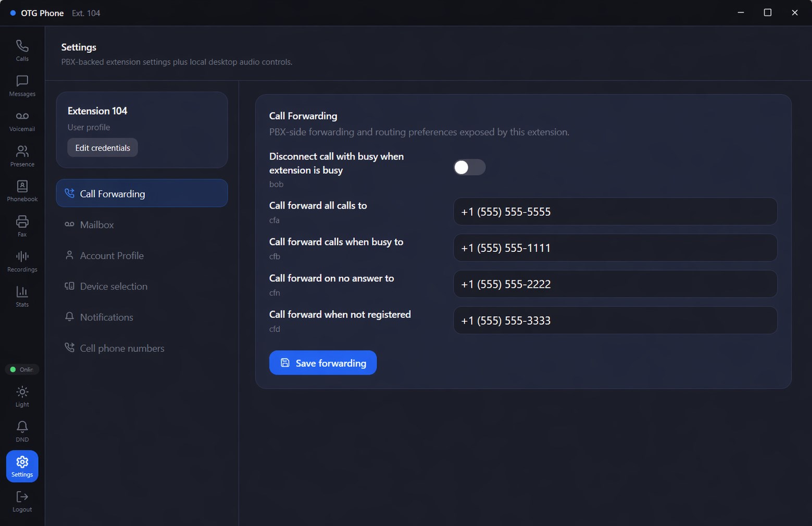Image resolution: width=812 pixels, height=526 pixels.
Task: Click the Ext. 104 title bar label
Action: pos(86,13)
